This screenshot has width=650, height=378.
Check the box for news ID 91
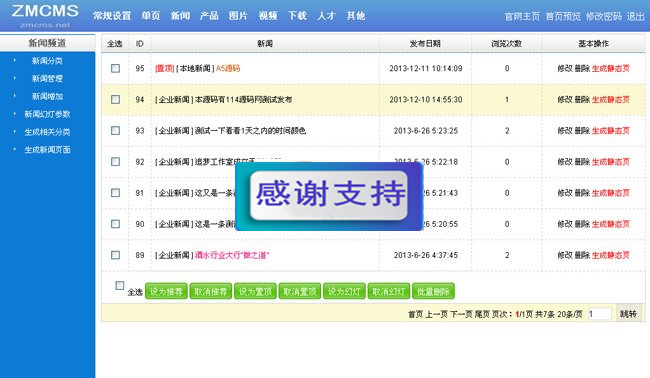116,193
